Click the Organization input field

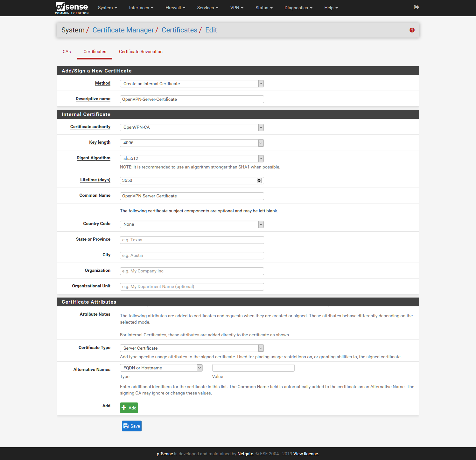192,271
